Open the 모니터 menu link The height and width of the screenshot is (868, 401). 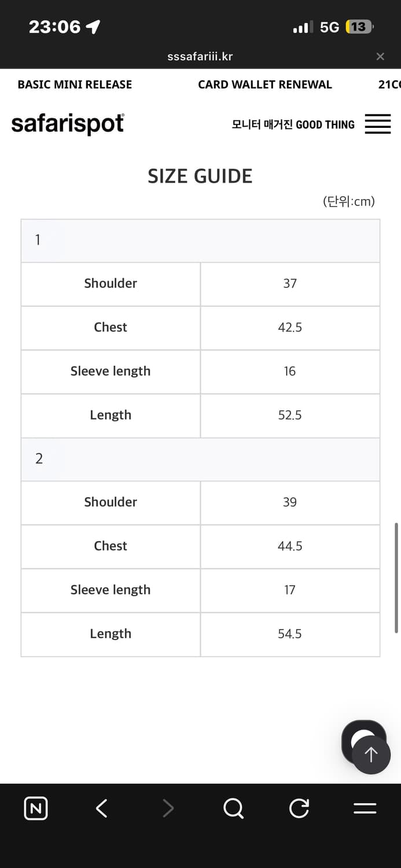(x=246, y=124)
